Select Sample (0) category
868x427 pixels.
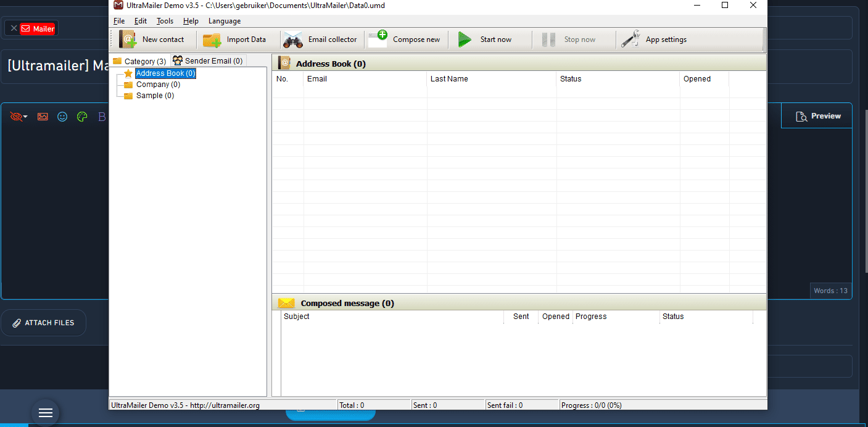pos(155,96)
